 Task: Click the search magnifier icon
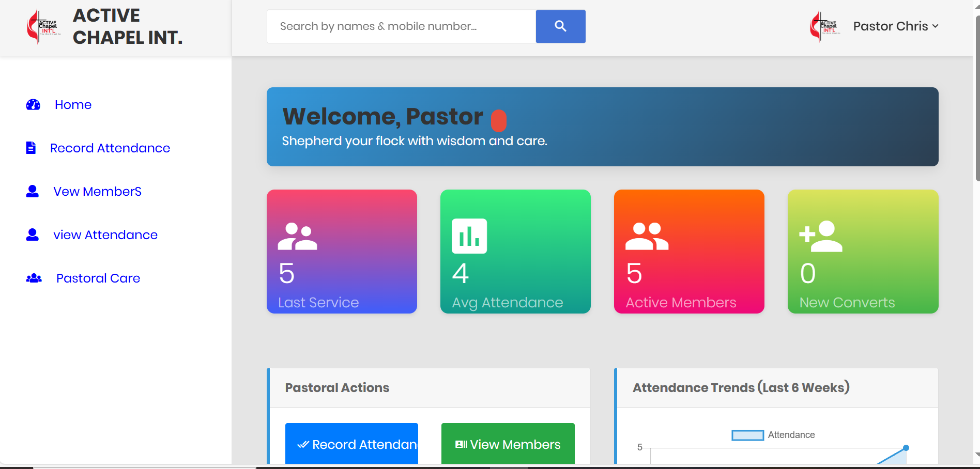560,26
